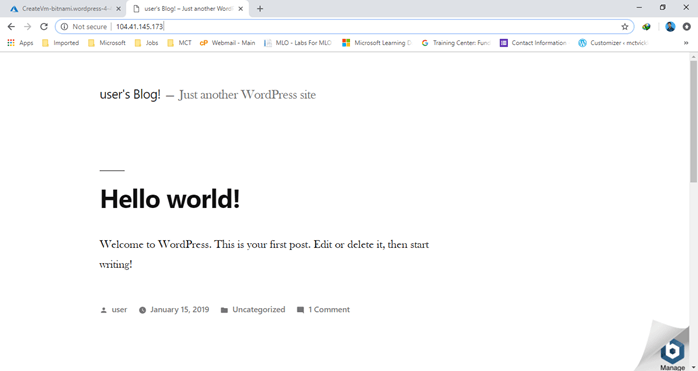Open the Imported bookmarks folder
The height and width of the screenshot is (371, 698).
60,43
